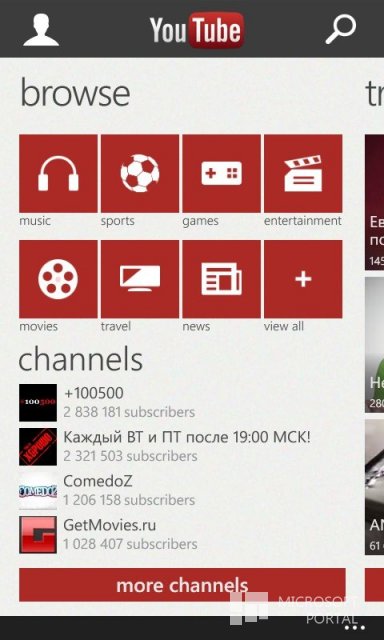
Task: Open the app bar ellipsis menu
Action: tap(355, 628)
